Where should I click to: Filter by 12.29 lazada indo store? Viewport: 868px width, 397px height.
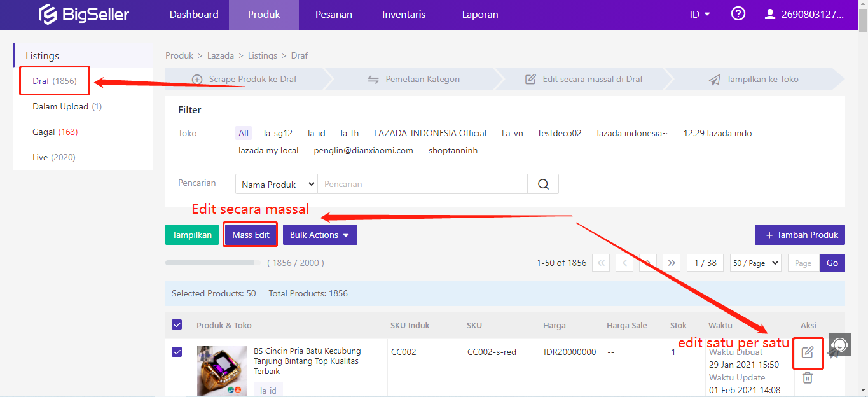click(x=717, y=133)
